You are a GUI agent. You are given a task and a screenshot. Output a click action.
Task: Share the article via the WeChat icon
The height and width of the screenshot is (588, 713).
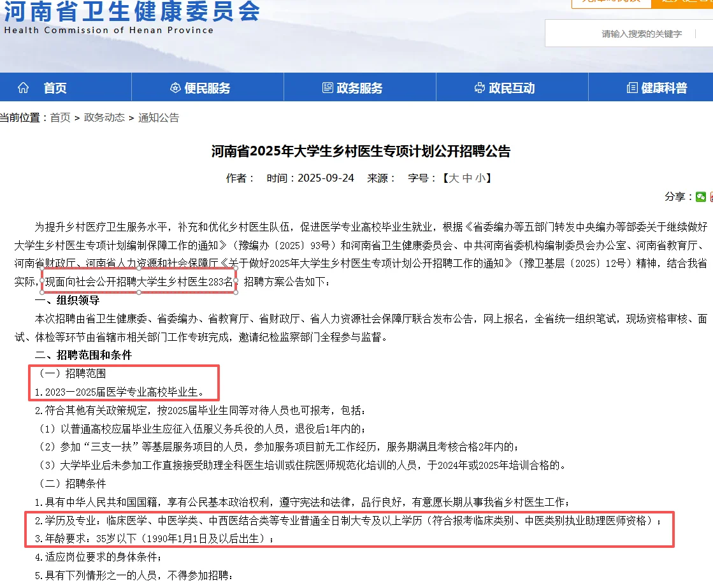point(701,196)
